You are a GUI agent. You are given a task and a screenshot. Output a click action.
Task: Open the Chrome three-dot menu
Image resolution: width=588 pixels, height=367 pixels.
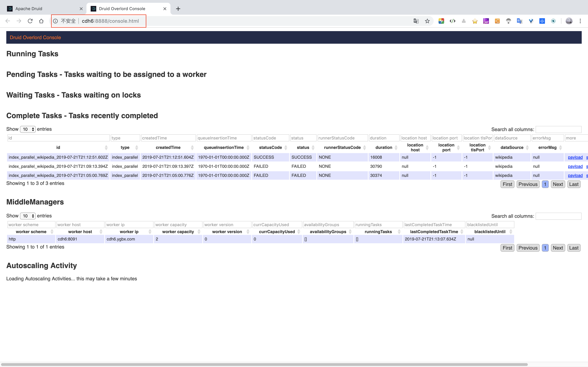click(580, 21)
